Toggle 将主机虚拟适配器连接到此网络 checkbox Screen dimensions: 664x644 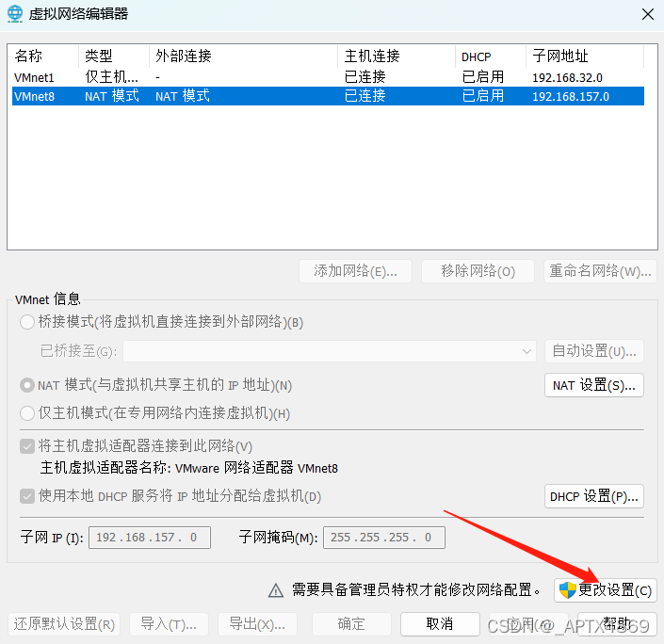tap(27, 446)
